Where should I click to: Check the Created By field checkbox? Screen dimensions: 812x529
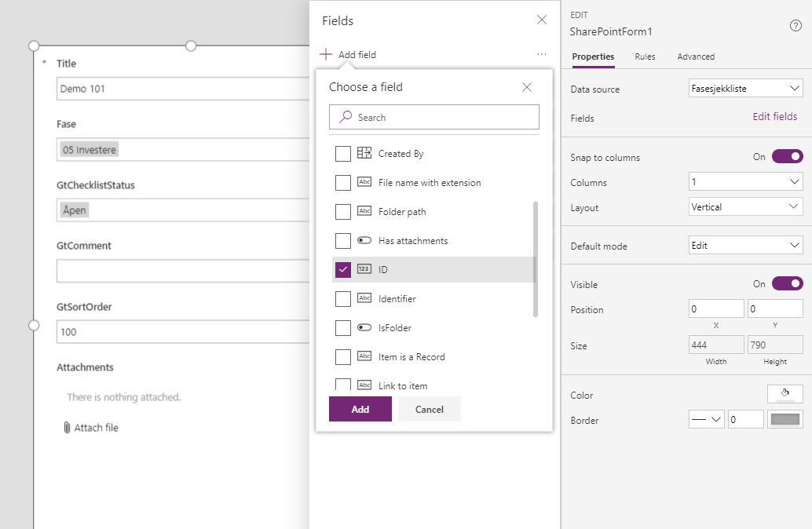coord(343,154)
